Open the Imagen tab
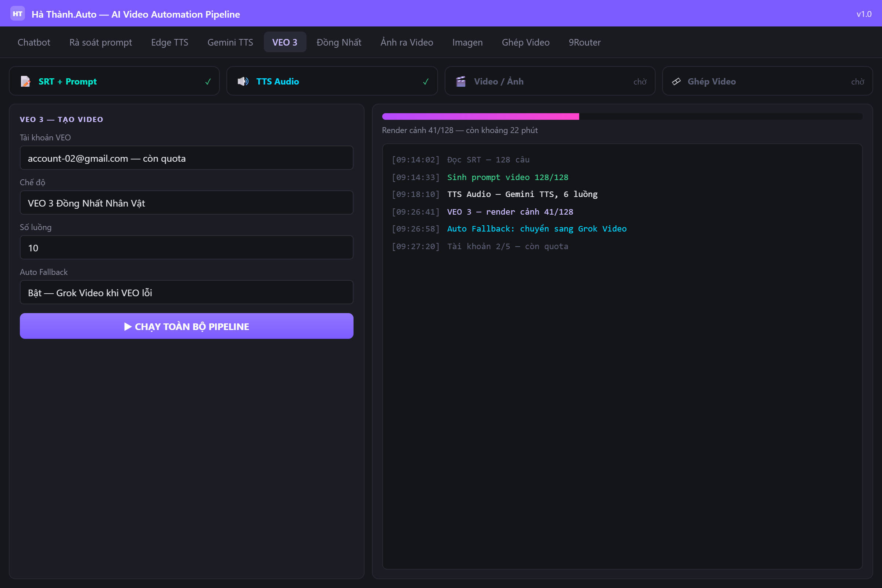Image resolution: width=882 pixels, height=588 pixels. tap(467, 42)
